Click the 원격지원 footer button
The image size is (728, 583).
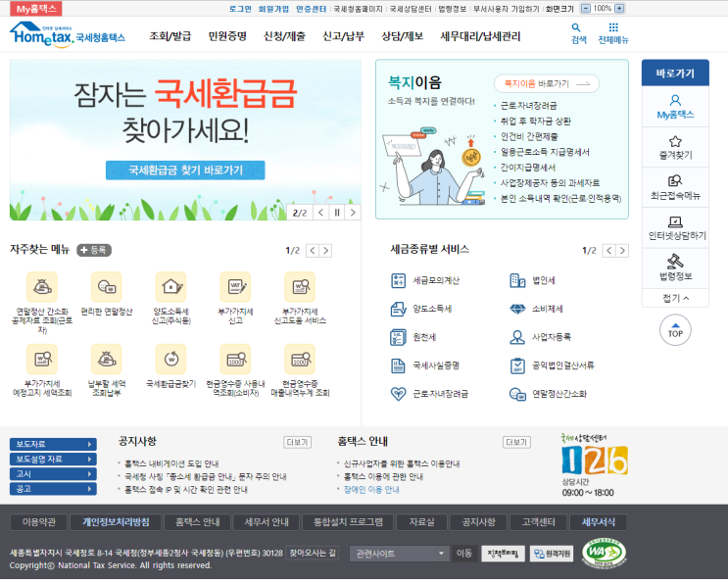552,554
